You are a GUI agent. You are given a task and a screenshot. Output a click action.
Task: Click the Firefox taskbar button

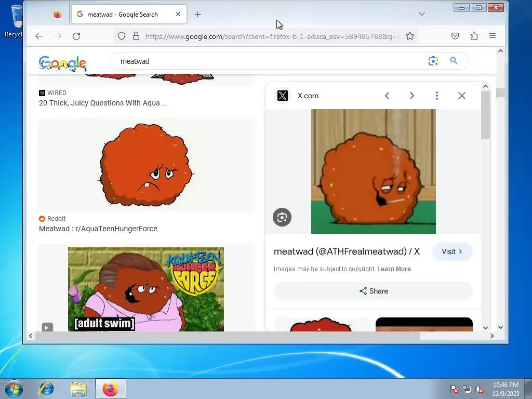[111, 389]
